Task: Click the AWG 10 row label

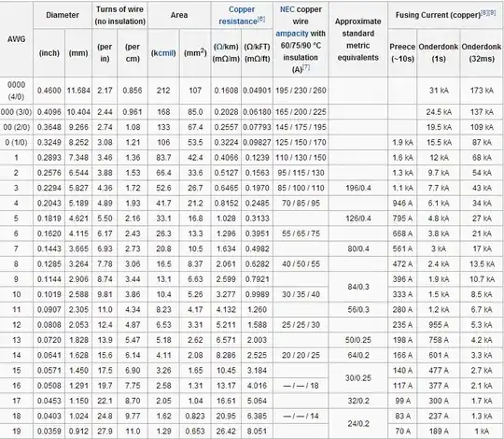Action: coord(17,294)
